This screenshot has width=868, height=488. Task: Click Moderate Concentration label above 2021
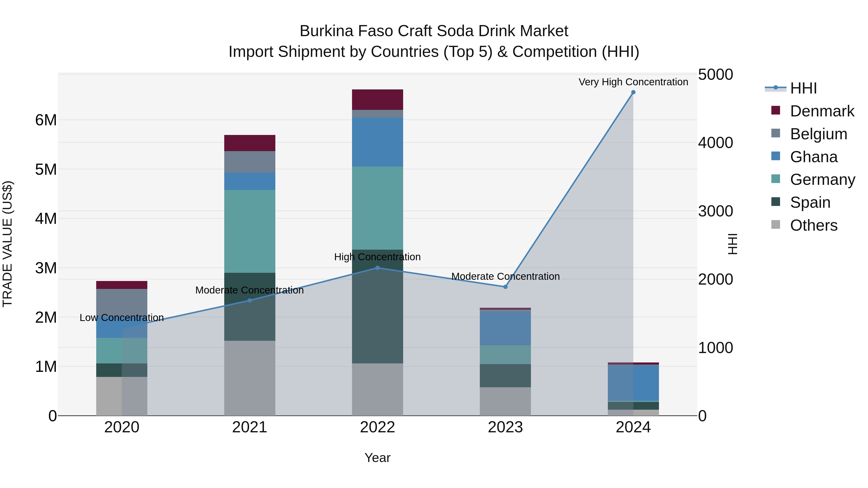(250, 290)
